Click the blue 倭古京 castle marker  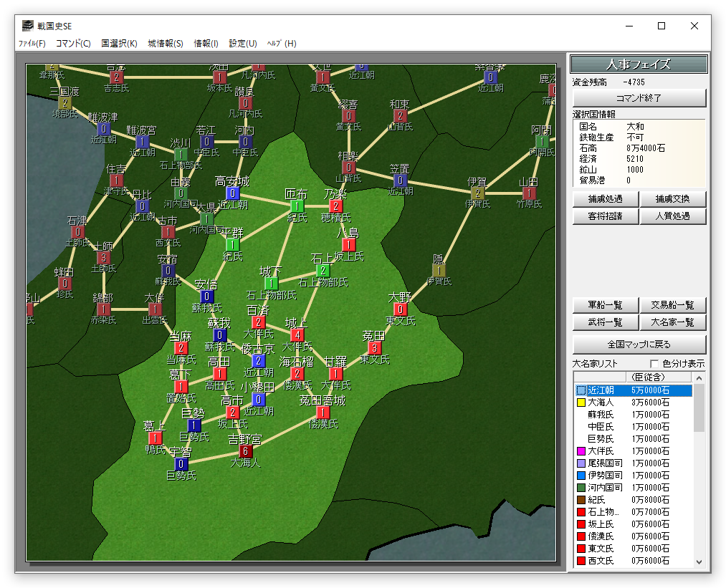click(259, 361)
